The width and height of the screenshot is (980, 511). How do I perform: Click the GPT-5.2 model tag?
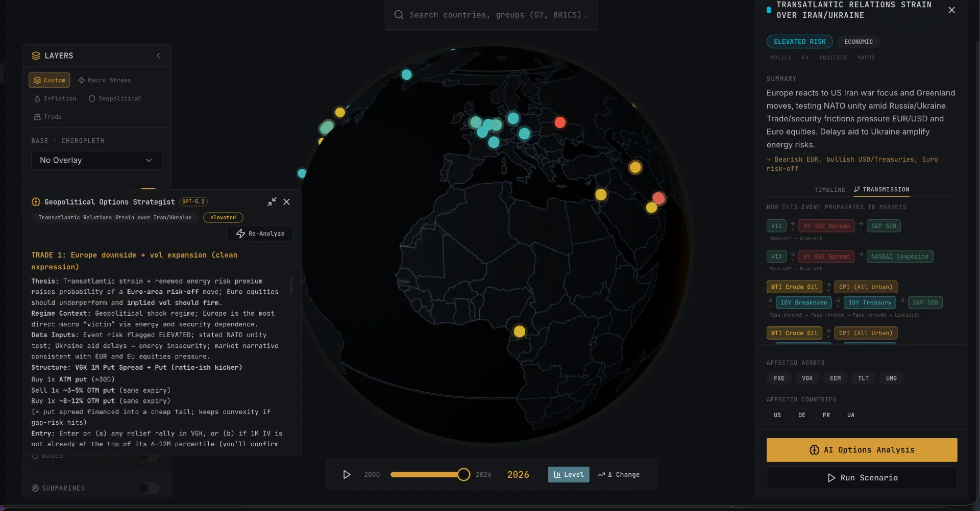(x=193, y=202)
